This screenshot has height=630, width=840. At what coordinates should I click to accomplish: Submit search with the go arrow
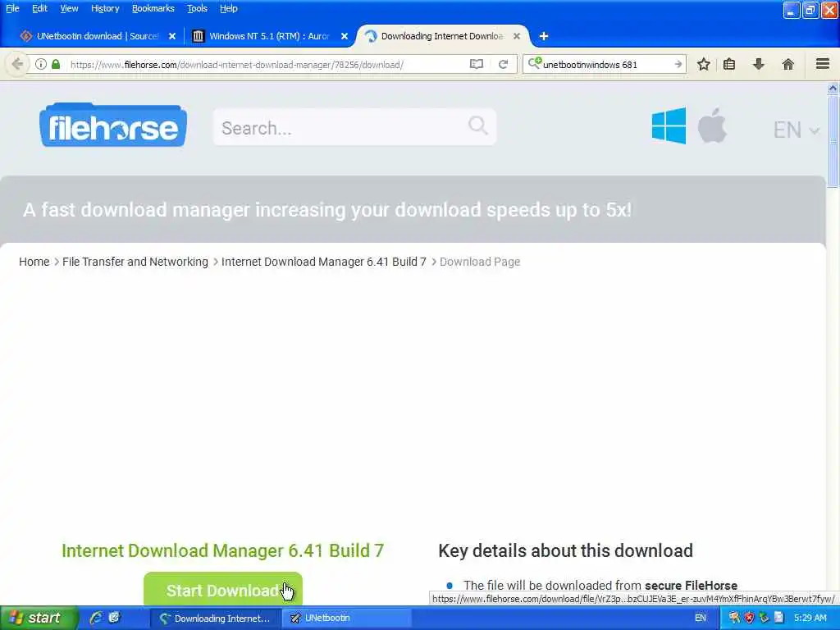click(x=678, y=64)
